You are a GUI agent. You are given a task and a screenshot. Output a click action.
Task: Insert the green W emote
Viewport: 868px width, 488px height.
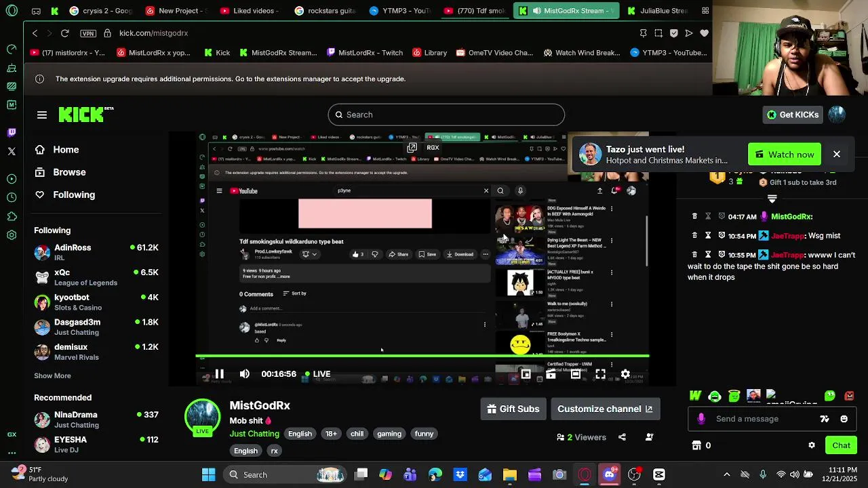tap(695, 396)
